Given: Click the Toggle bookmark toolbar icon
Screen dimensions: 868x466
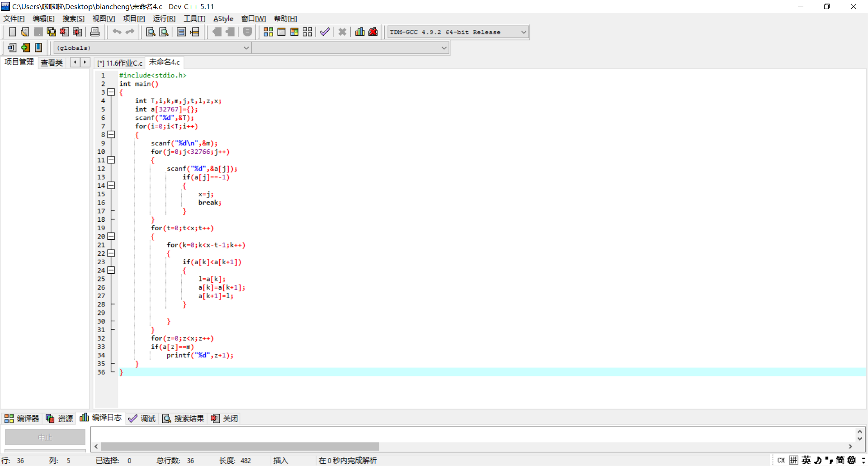Looking at the screenshot, I should [x=25, y=48].
